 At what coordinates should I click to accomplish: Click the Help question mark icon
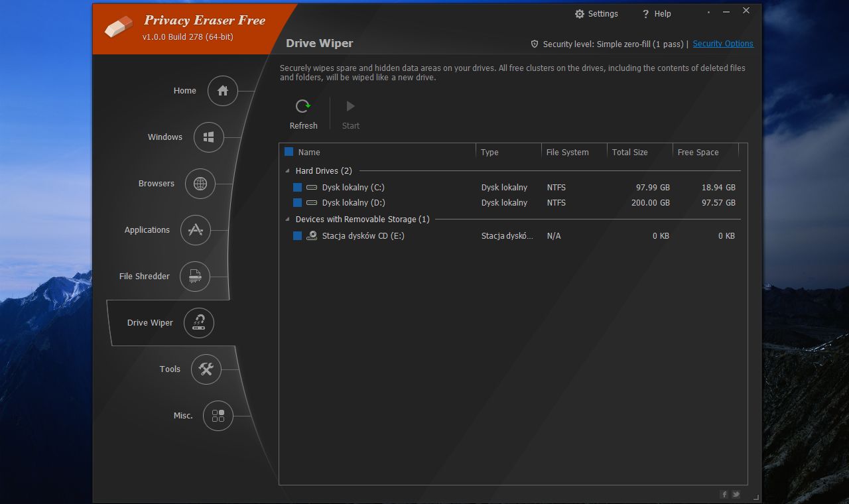tap(645, 14)
